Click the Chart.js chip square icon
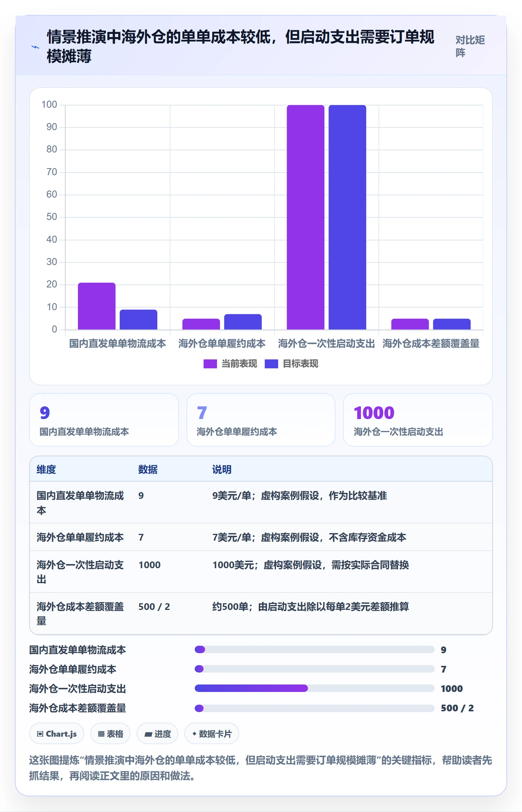The image size is (522, 812). [40, 734]
